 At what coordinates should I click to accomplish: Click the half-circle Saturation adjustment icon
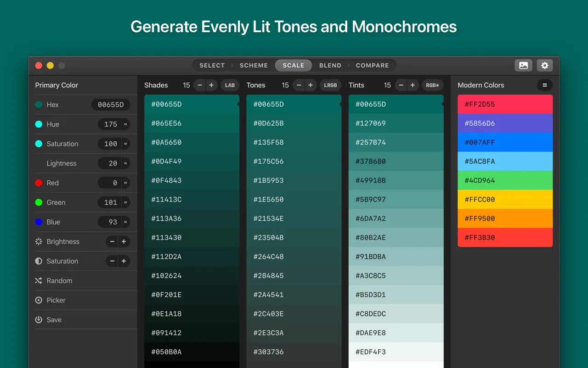(x=39, y=261)
